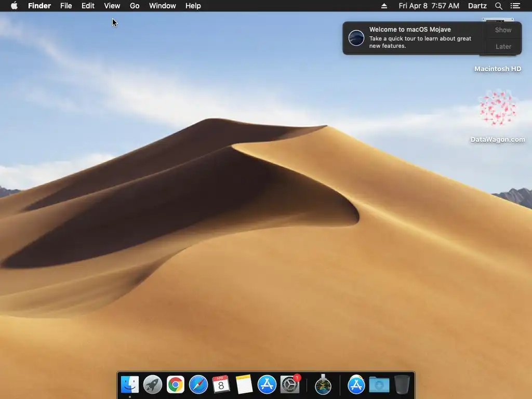
Task: Open the Trash in the Dock
Action: coord(402,384)
